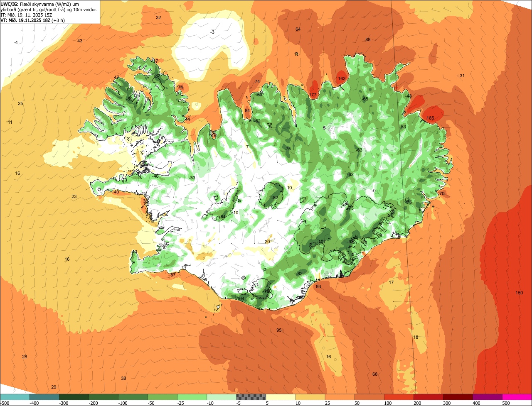Click the 88 flux value on the map

point(368,40)
